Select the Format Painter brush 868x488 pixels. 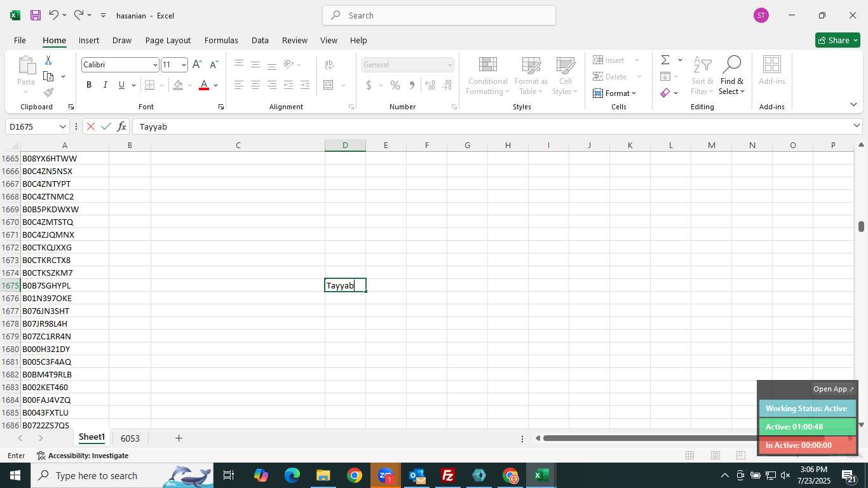[x=48, y=93]
